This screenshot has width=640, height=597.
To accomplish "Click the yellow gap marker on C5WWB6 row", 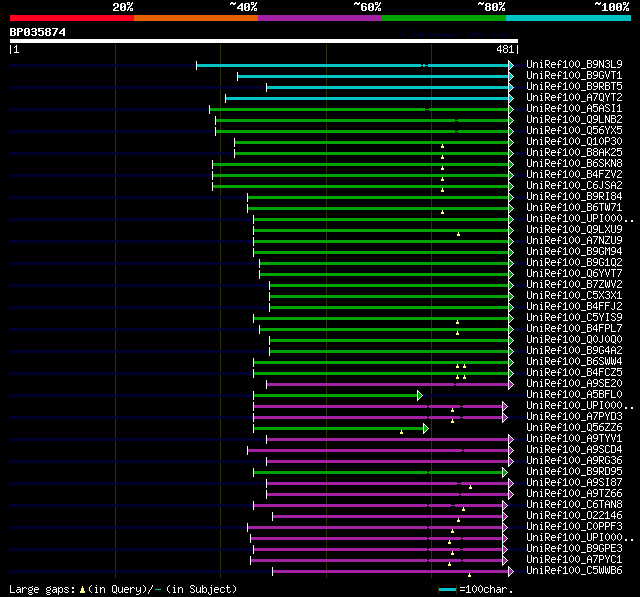I will pos(469,575).
